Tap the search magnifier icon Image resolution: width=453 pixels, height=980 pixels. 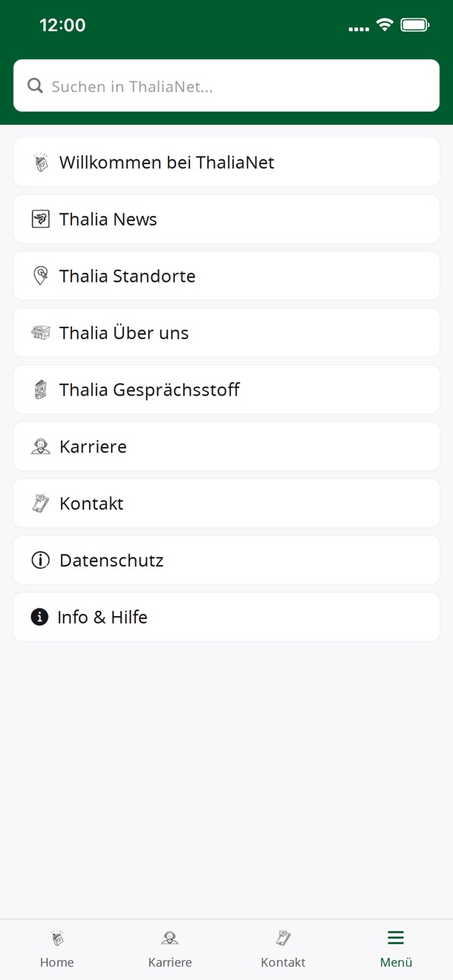[35, 86]
